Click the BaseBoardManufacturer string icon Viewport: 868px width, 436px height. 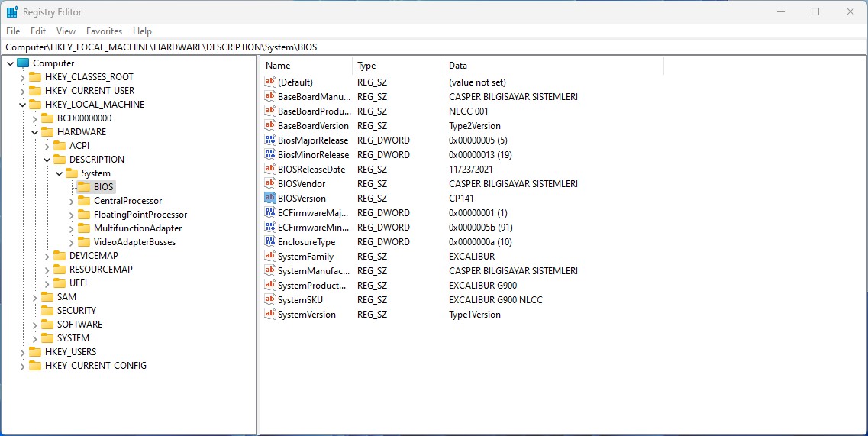tap(270, 96)
